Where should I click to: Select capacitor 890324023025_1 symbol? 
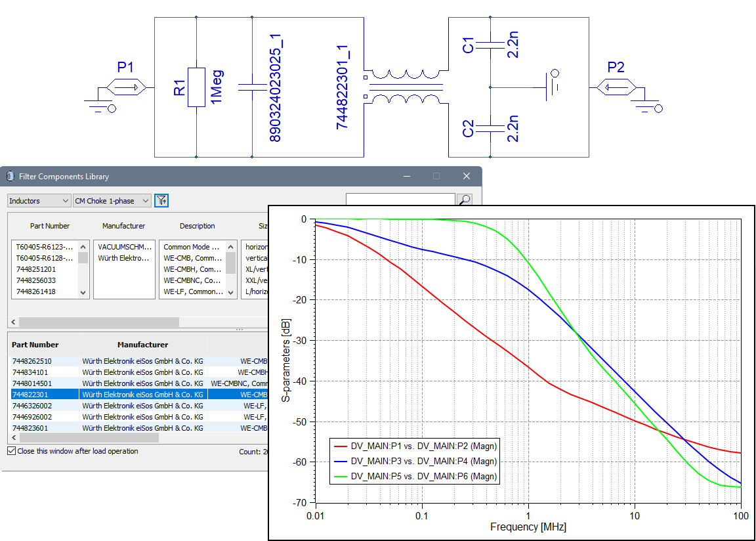252,87
